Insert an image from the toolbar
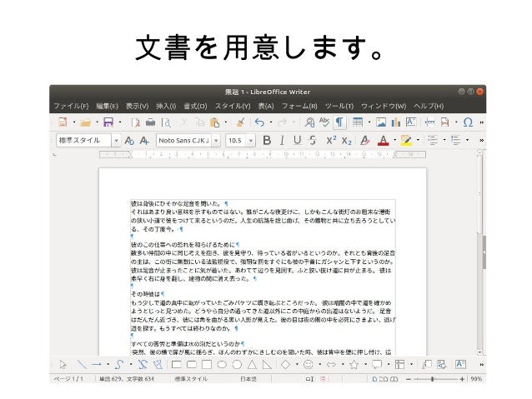The height and width of the screenshot is (399, 532). [381, 122]
